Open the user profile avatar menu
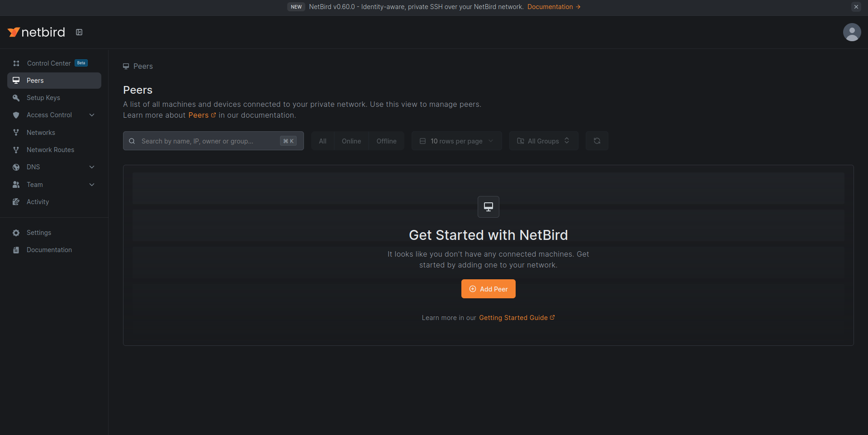The width and height of the screenshot is (868, 435). point(852,32)
